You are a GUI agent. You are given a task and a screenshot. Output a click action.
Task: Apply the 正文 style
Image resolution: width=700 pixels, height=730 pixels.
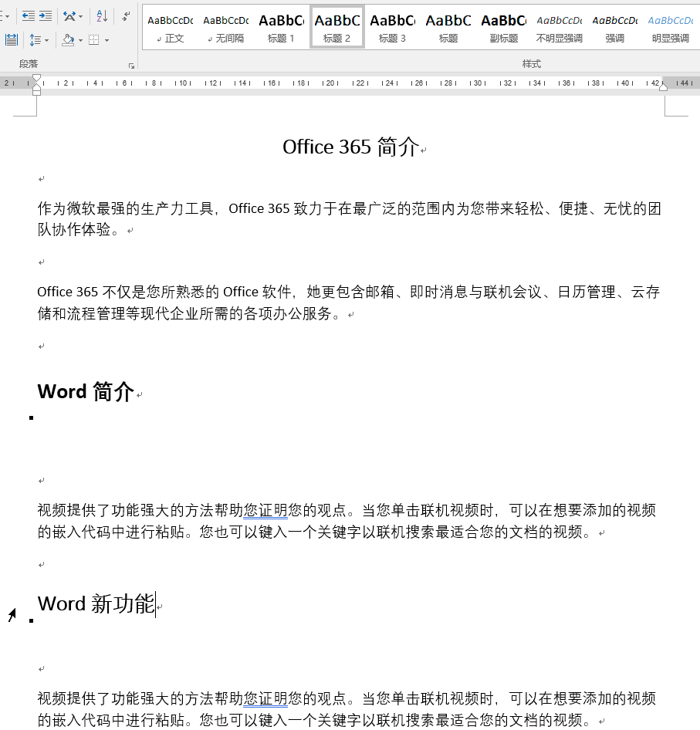coord(171,27)
